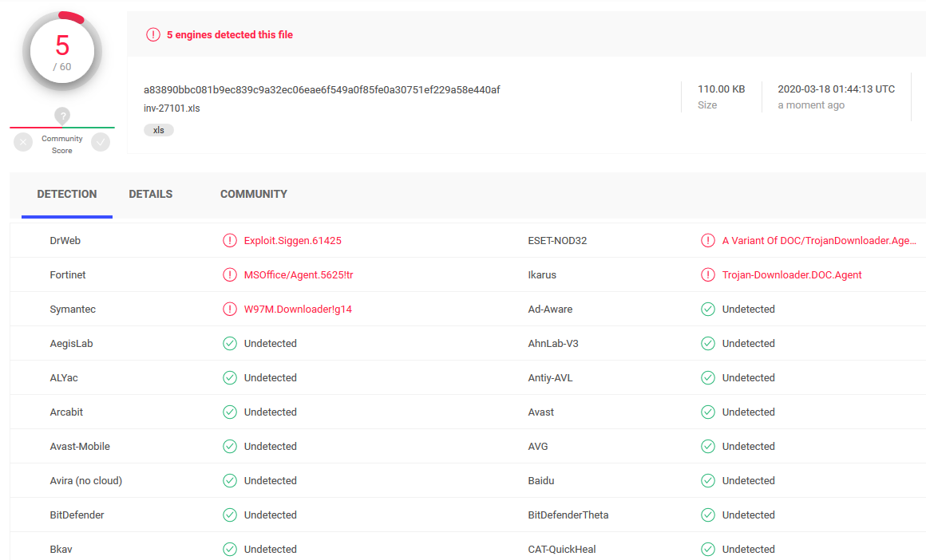Click the community score downvote X icon
Viewport: 926px width, 560px height.
[x=23, y=142]
